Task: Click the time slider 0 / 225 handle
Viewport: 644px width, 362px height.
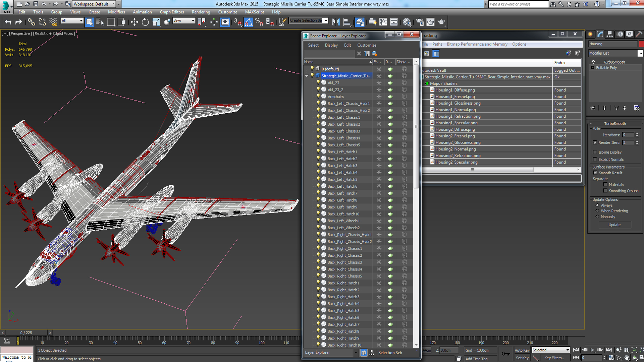Action: coord(26,333)
